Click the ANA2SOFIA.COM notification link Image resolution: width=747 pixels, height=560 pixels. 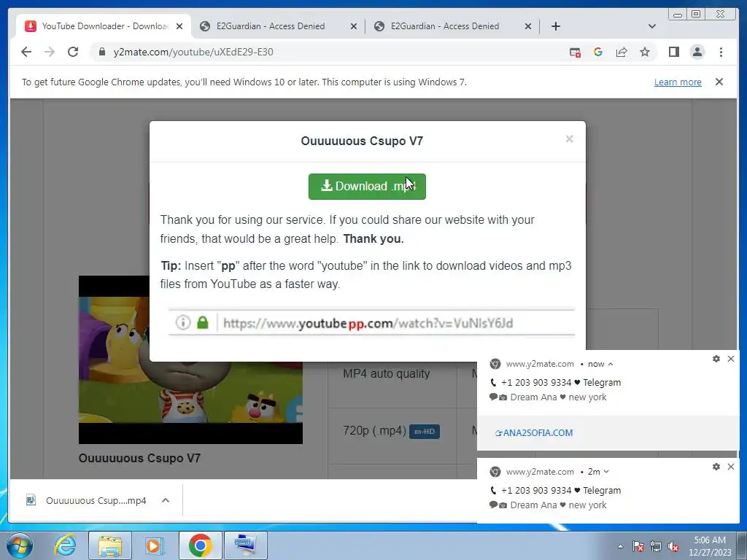[533, 433]
